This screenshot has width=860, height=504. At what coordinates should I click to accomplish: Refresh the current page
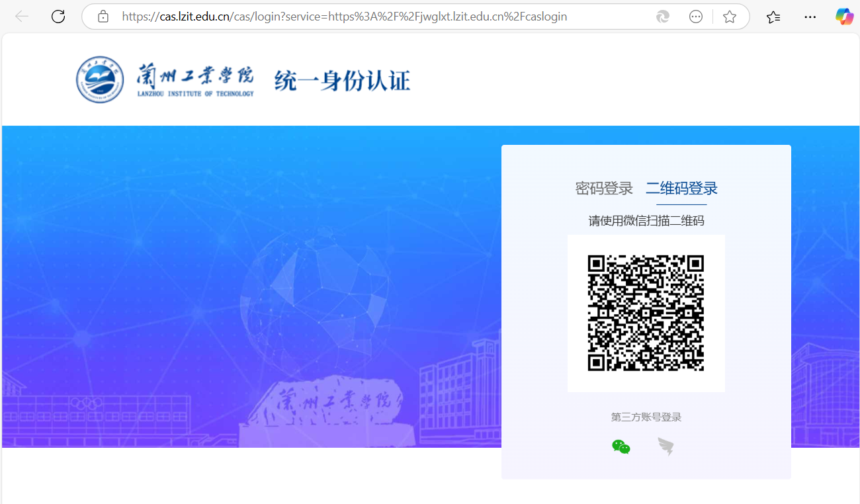pos(58,17)
